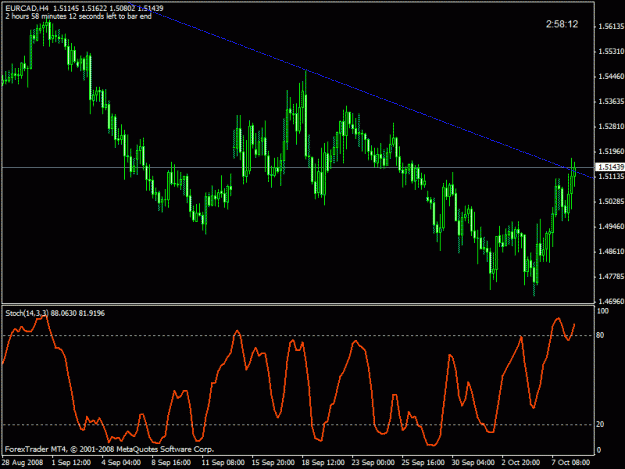Click the 28 Aug 2008 date label
This screenshot has width=625, height=469.
(22, 463)
